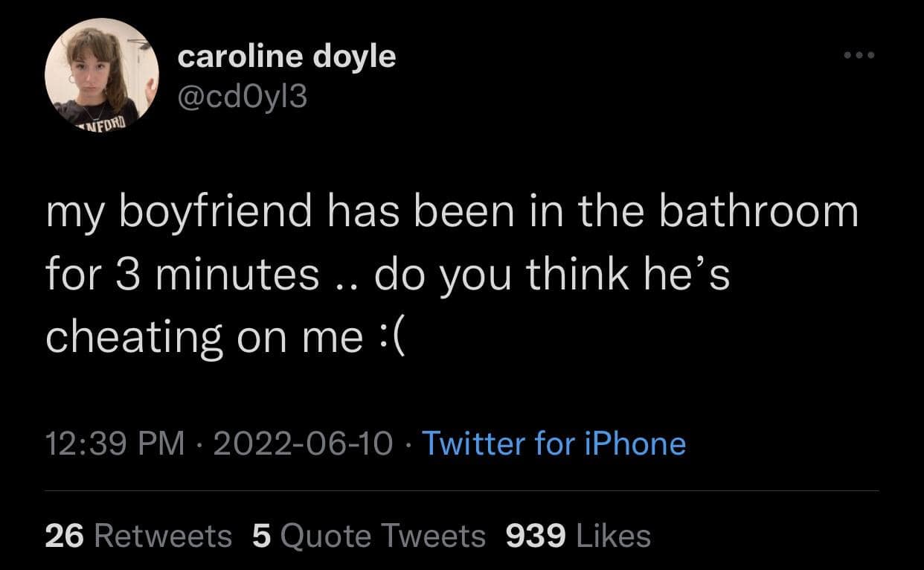This screenshot has width=924, height=570.
Task: Click caroline doyle's profile picture
Action: 102,74
